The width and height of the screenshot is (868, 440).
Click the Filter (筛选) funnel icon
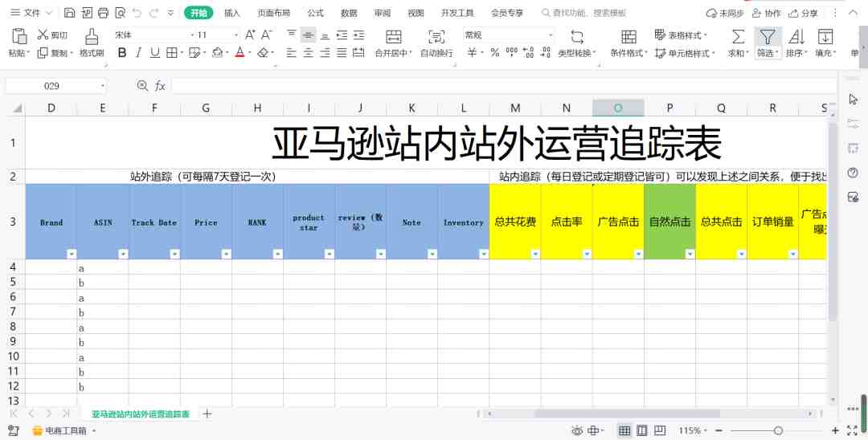tap(768, 36)
